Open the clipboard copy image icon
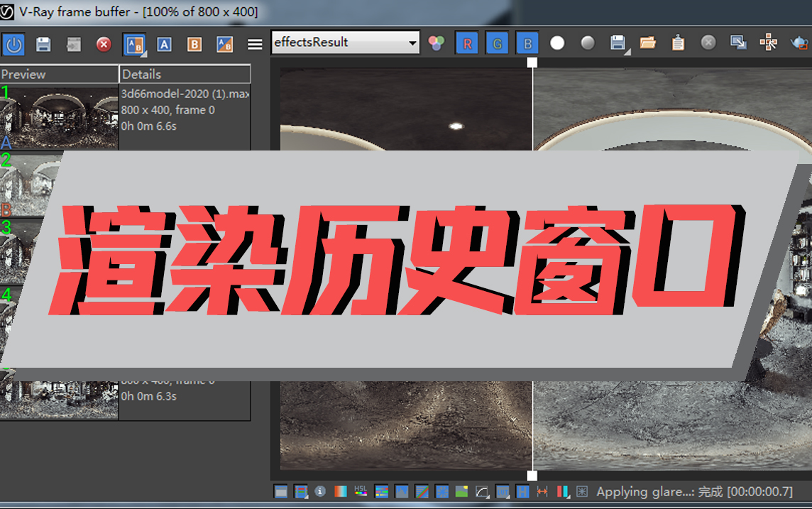The image size is (812, 509). tap(678, 43)
